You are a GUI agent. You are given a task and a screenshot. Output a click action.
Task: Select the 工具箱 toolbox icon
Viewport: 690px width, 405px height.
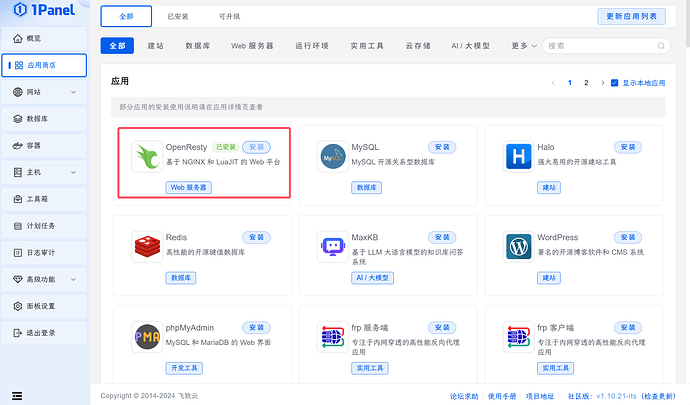pos(18,199)
